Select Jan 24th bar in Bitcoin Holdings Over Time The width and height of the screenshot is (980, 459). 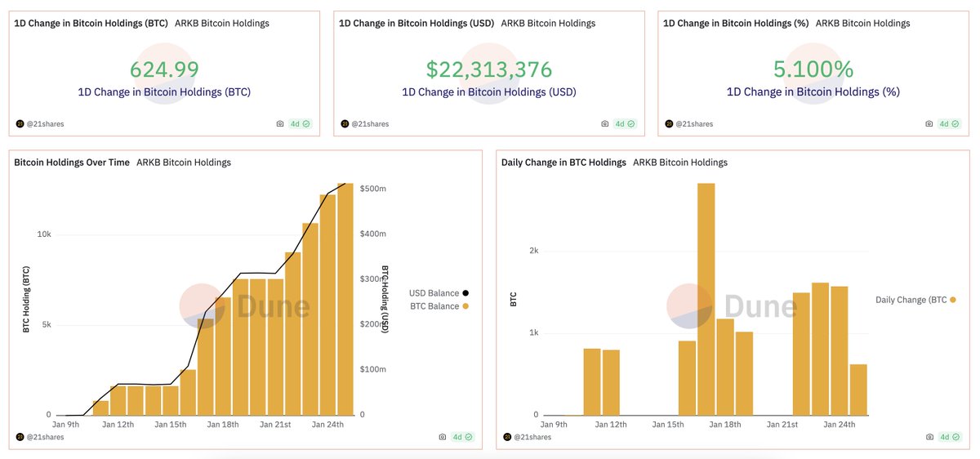(327, 305)
